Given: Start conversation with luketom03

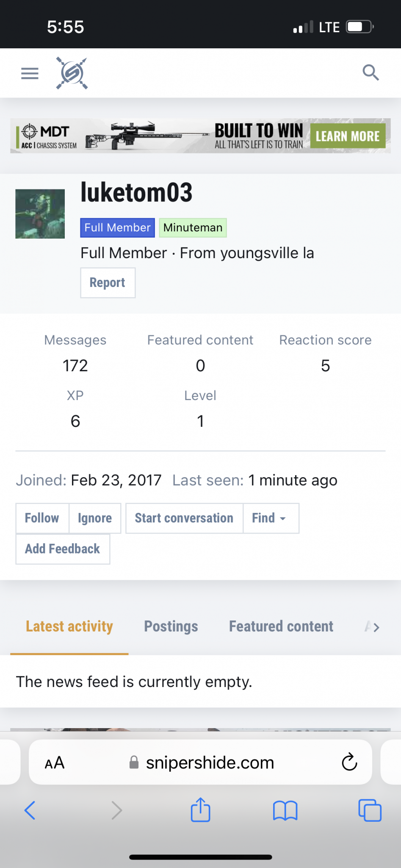Looking at the screenshot, I should (x=184, y=518).
